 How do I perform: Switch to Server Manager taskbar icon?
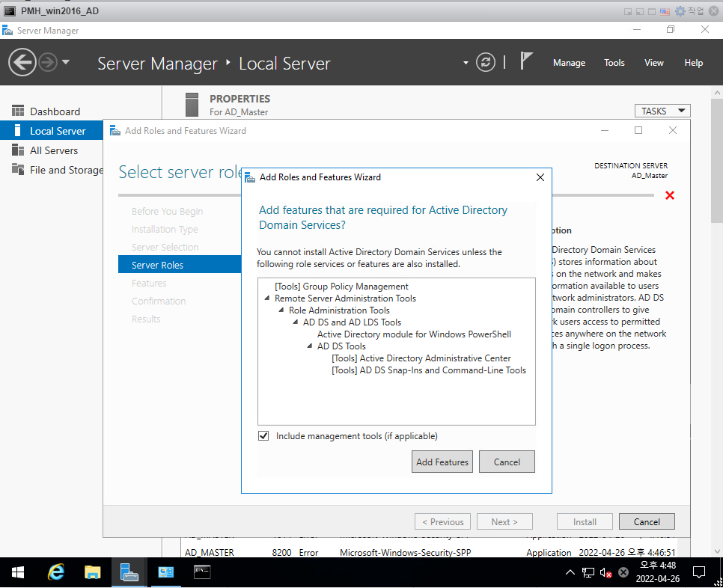[129, 572]
